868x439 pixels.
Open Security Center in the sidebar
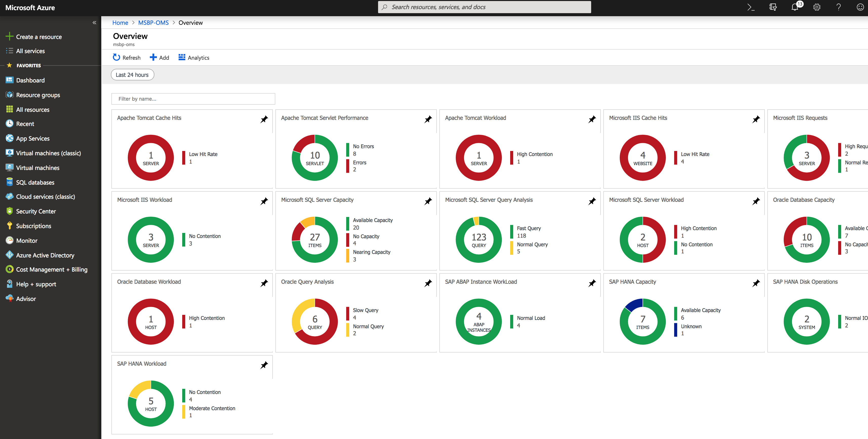point(36,211)
